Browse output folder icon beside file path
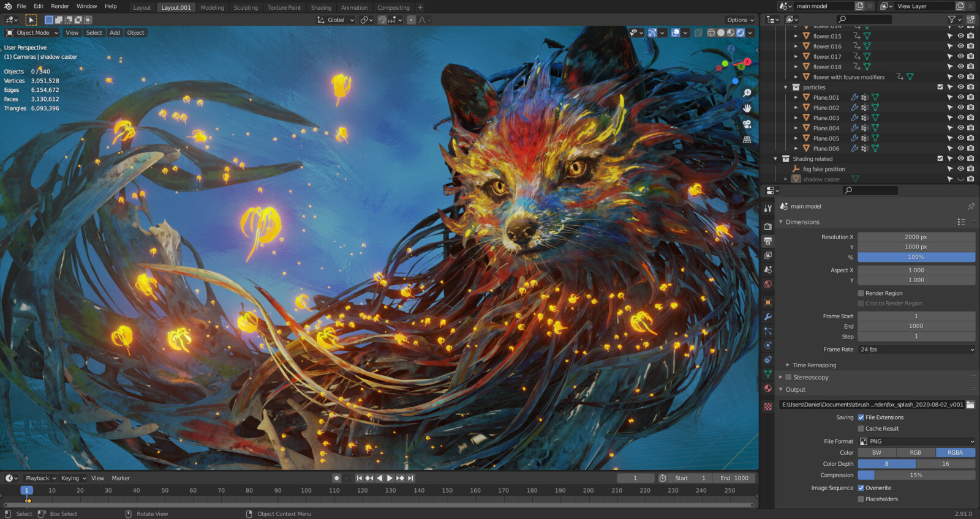 970,405
